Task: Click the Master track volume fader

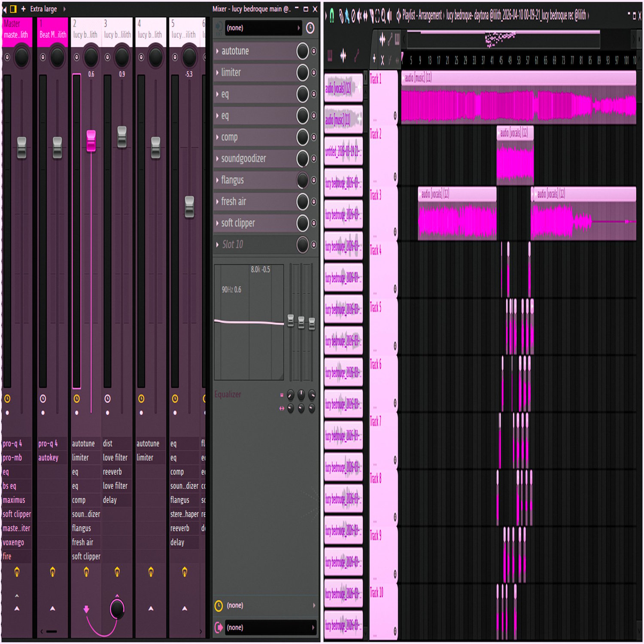Action: (21, 148)
